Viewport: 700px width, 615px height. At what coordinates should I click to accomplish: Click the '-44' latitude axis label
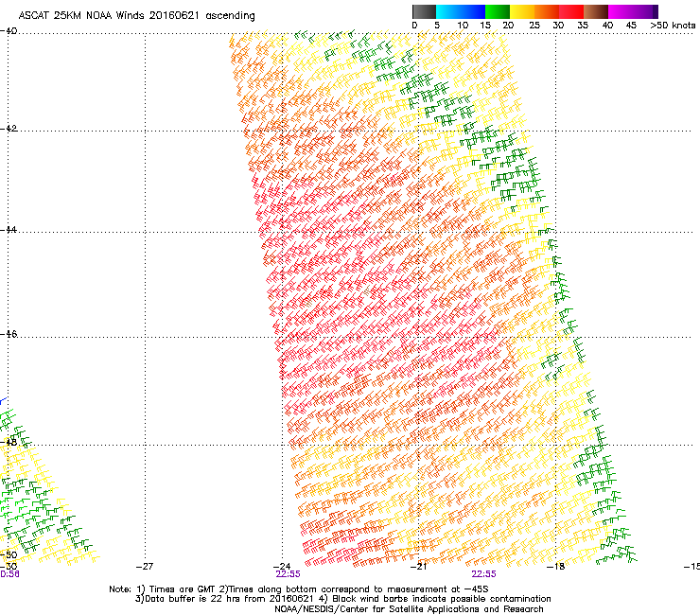(x=9, y=230)
